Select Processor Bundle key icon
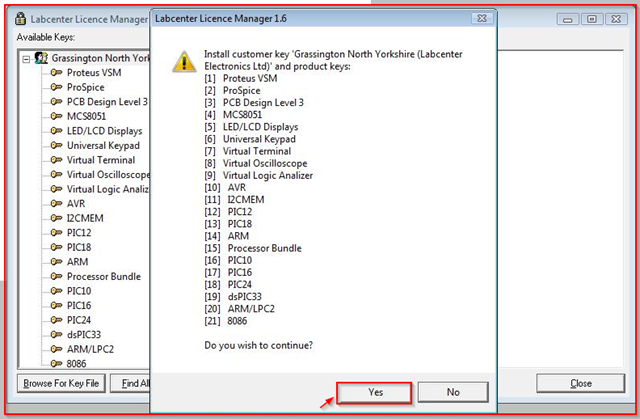 [56, 276]
